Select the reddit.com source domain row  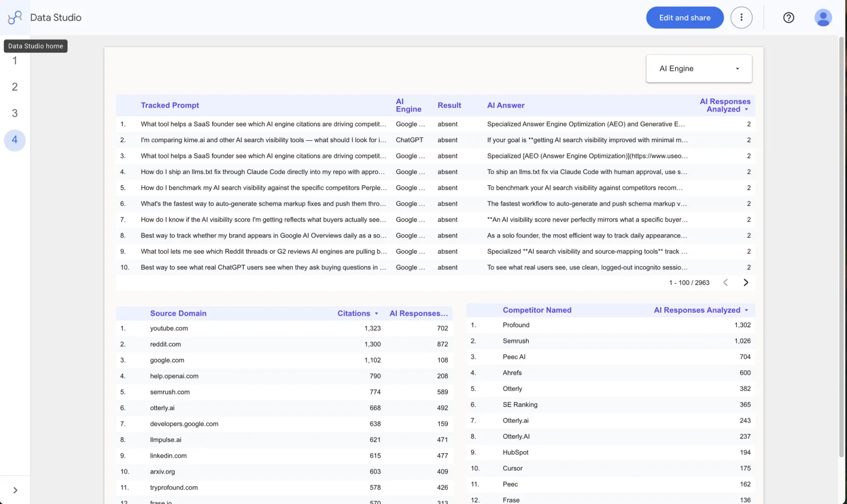[284, 344]
